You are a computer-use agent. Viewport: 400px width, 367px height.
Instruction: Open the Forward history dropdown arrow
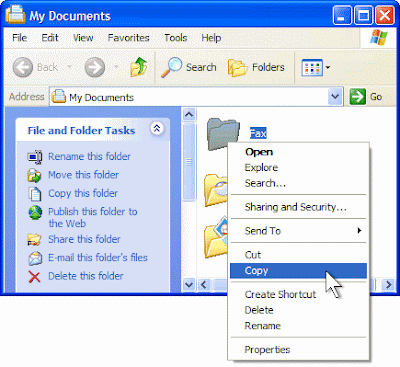pos(116,67)
